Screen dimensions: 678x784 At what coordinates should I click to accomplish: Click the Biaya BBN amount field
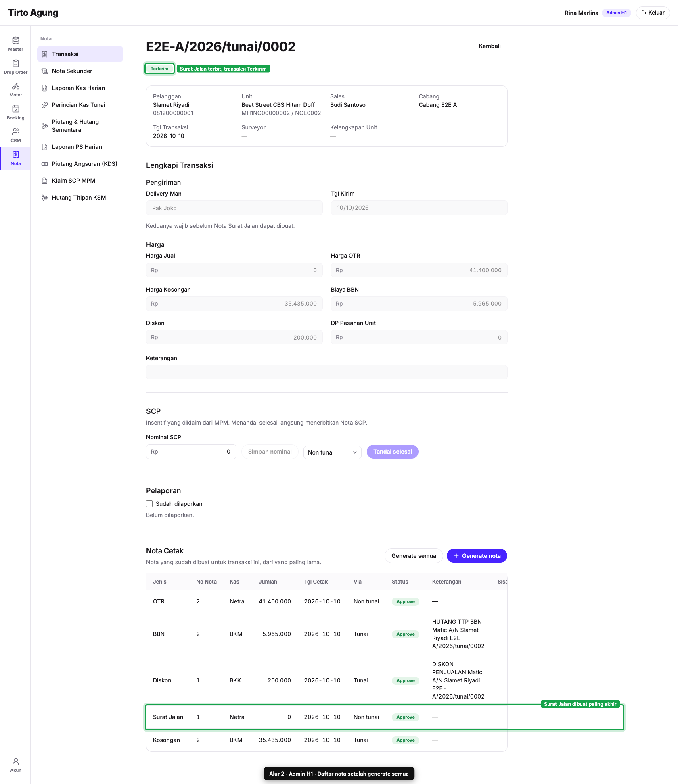click(419, 304)
